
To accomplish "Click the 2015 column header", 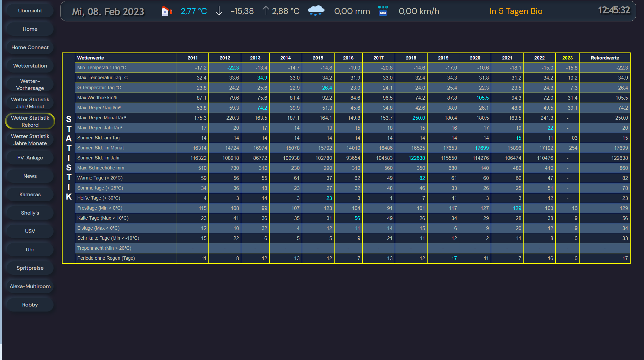I will click(x=318, y=58).
